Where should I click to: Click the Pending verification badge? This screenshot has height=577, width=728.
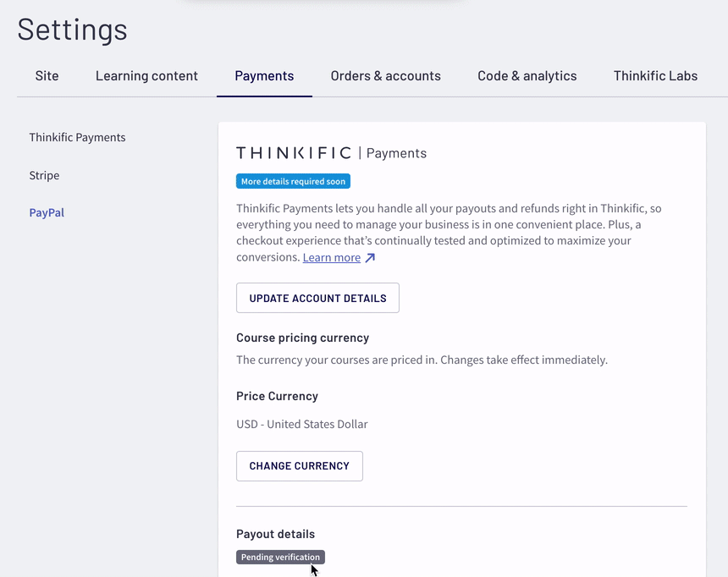pos(280,557)
